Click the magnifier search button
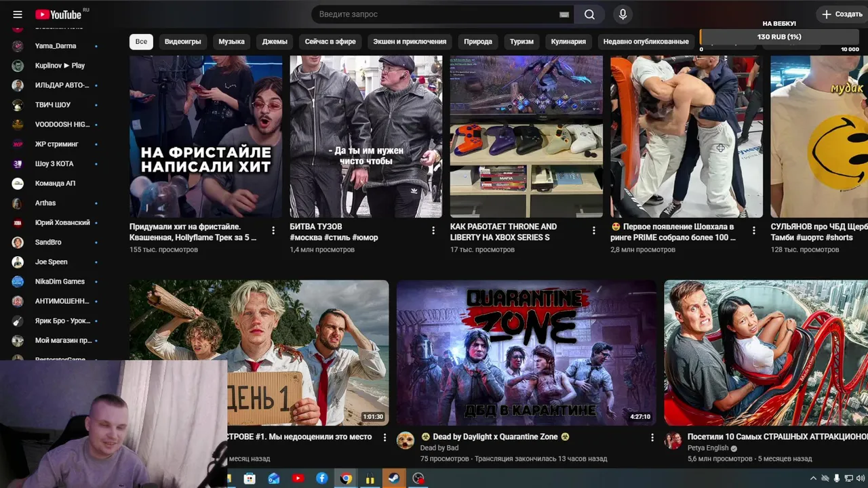Screen dimensions: 868x488 tap(589, 14)
